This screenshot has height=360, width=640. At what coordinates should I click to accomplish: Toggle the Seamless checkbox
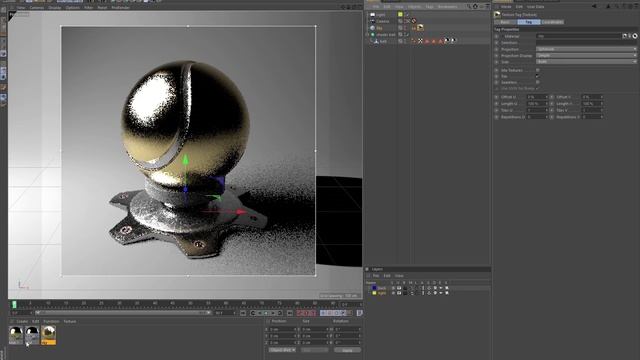[x=538, y=82]
